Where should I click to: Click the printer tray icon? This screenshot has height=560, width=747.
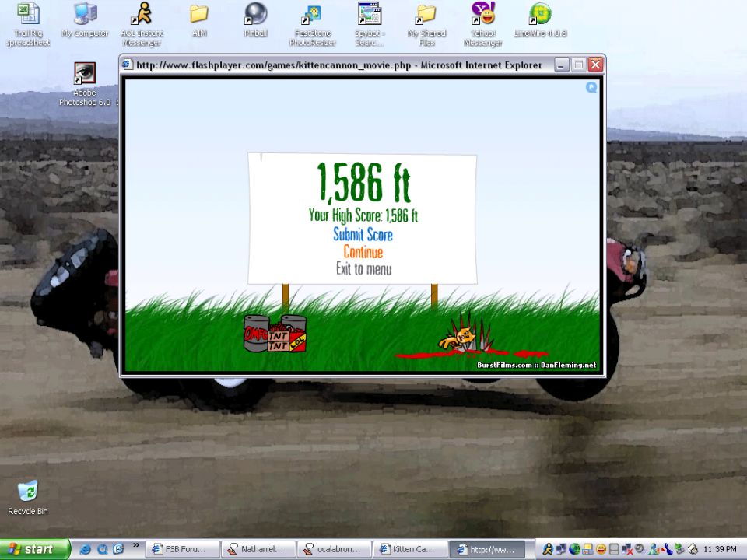(x=693, y=549)
